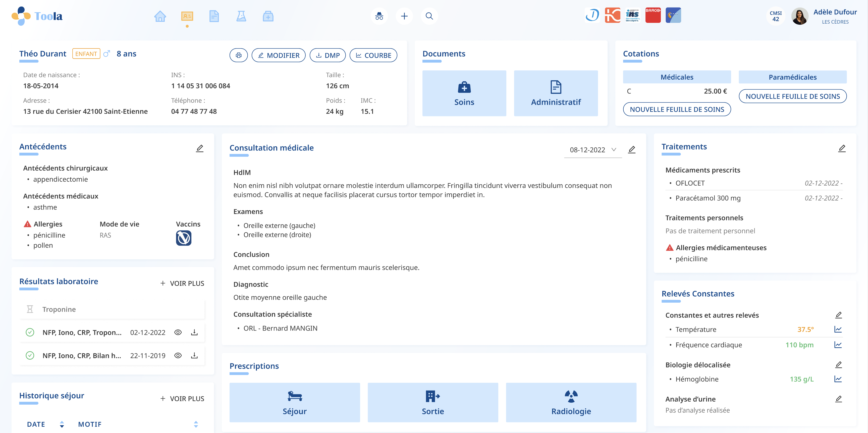Viewport: 868px width, 433px height.
Task: Open the Radiologie prescription tile
Action: coord(571,402)
